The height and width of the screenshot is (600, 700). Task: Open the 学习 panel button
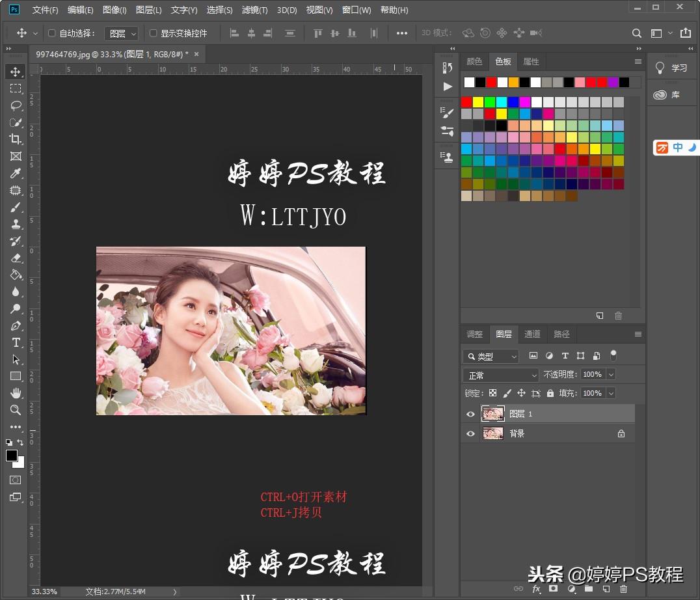coord(671,68)
